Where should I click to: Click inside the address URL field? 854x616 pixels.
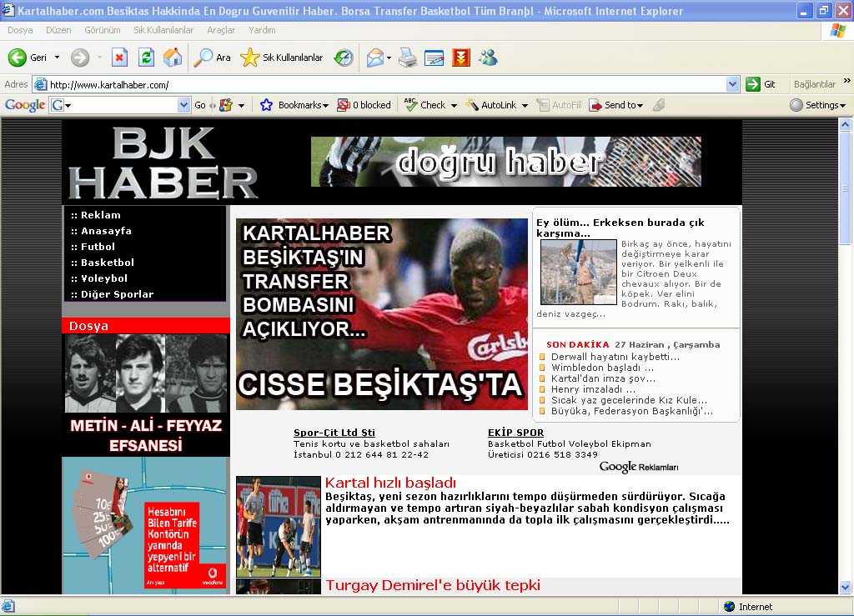[387, 84]
